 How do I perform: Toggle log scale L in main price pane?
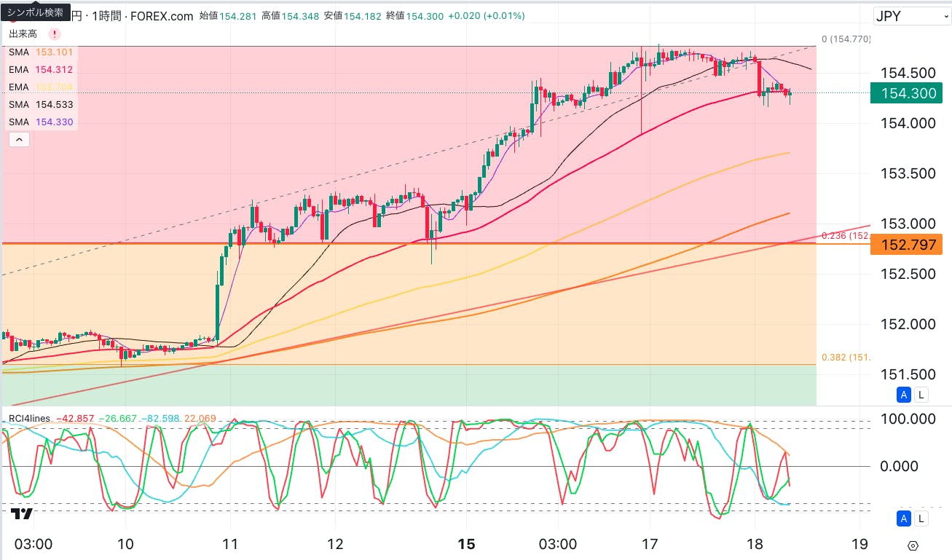point(921,395)
